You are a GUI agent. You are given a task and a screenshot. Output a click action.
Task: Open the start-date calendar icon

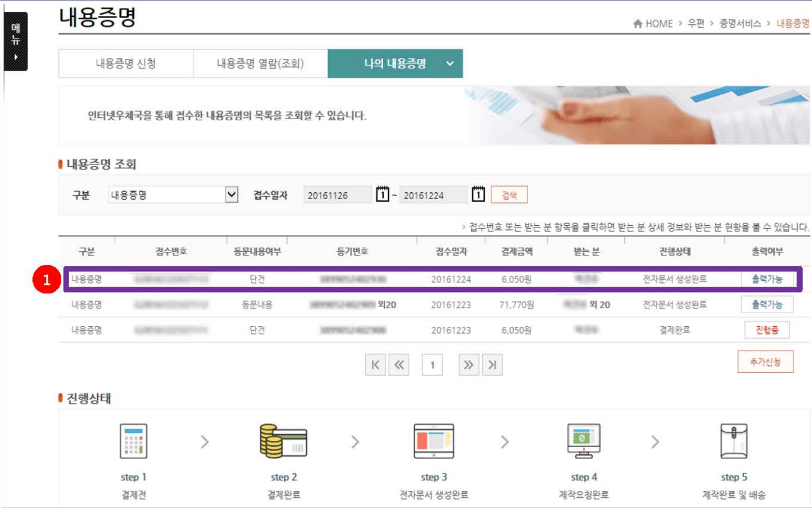[x=383, y=195]
